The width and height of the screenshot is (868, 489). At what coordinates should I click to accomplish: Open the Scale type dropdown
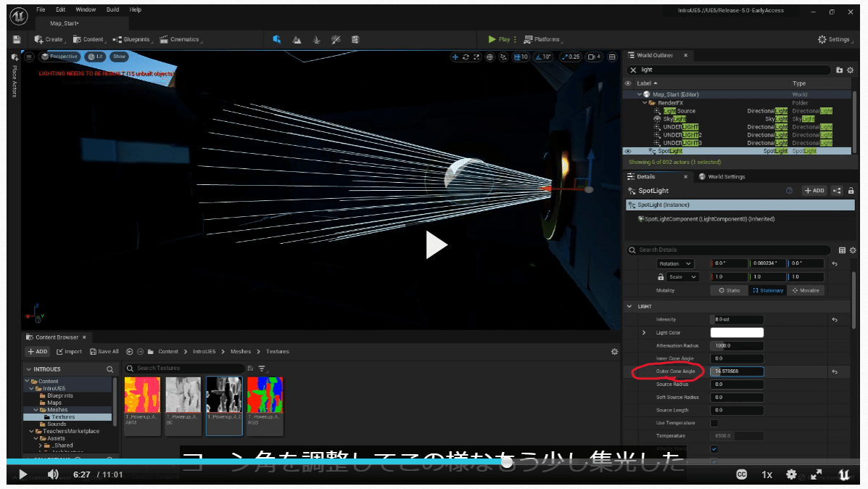coord(682,277)
